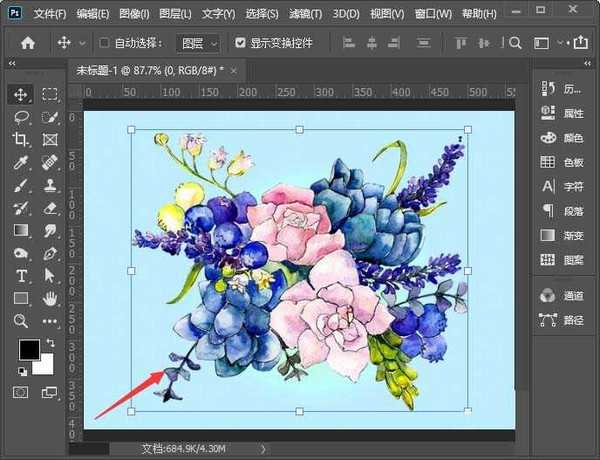Viewport: 600px width, 460px height.
Task: Choose the Gradient tool
Action: tap(20, 230)
